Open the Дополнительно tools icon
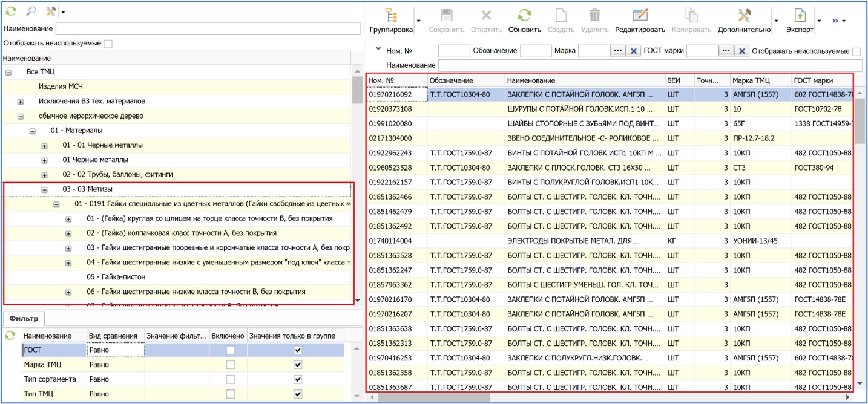Viewport: 868px width, 404px height. 743,16
